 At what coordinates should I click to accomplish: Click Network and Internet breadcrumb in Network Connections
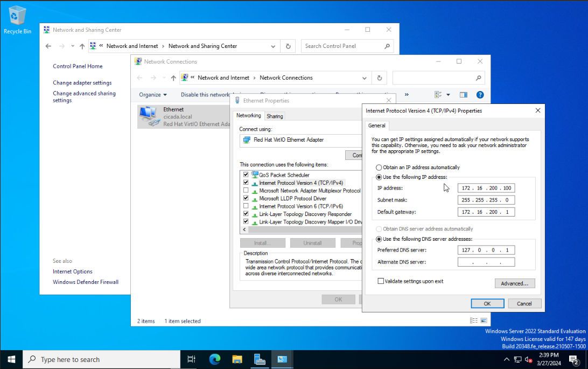[x=223, y=78]
